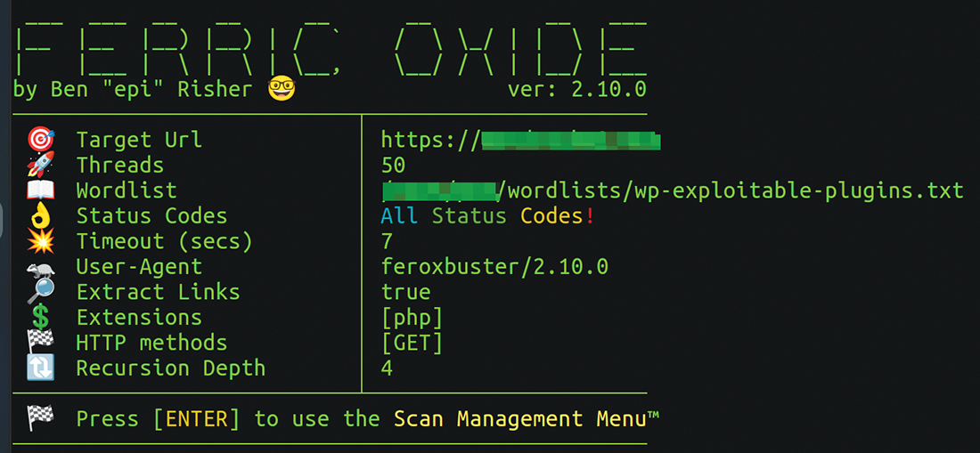Select the User-Agent label
This screenshot has height=453, width=980.
point(139,267)
